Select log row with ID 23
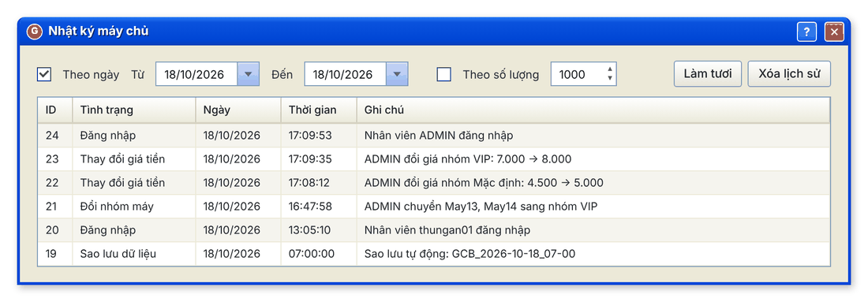868x302 pixels. 434,159
